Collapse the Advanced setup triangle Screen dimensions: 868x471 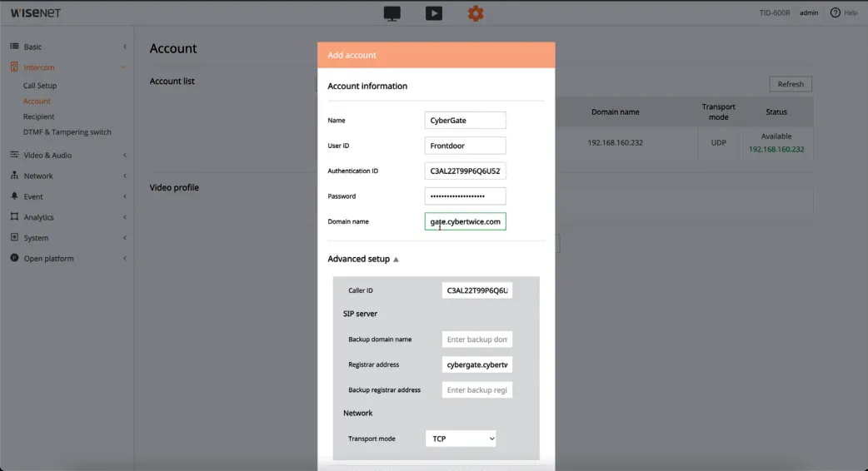396,260
